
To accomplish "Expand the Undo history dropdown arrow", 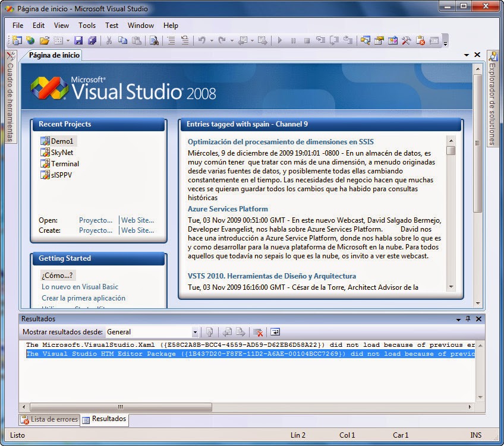I will (x=212, y=41).
